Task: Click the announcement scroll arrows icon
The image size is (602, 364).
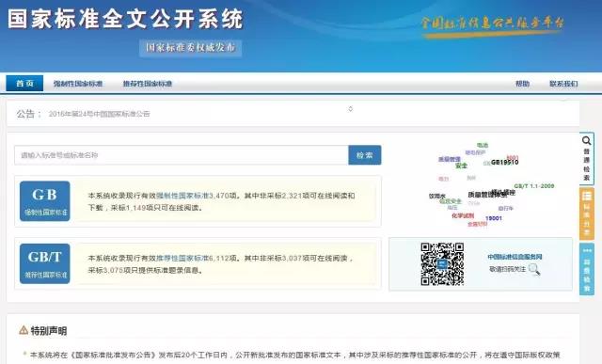Action: point(350,109)
